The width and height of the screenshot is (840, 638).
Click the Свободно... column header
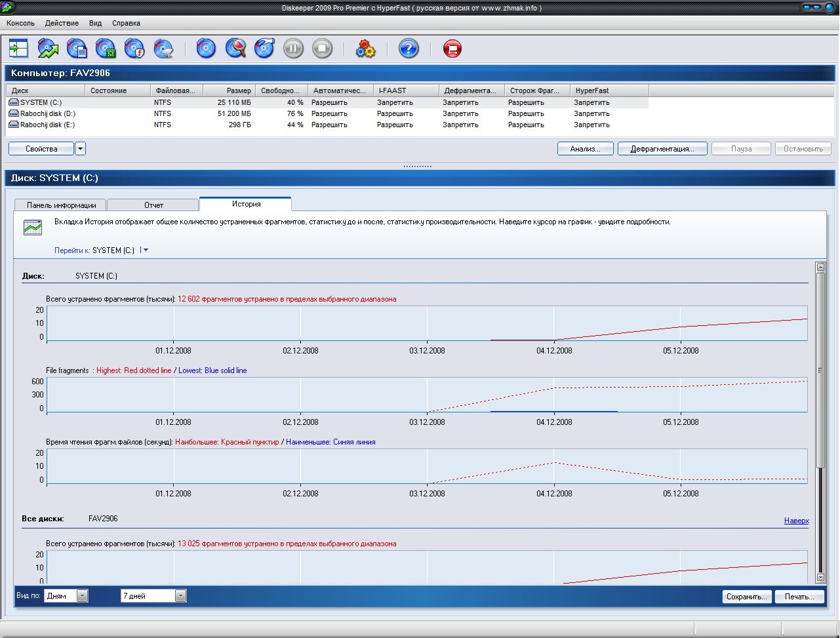(281, 90)
